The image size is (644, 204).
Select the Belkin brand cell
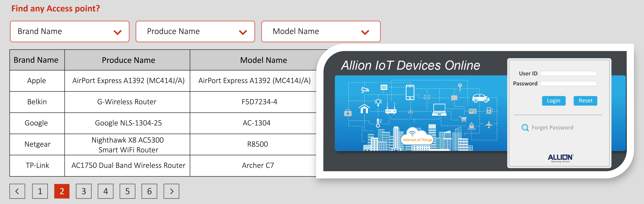coord(37,102)
